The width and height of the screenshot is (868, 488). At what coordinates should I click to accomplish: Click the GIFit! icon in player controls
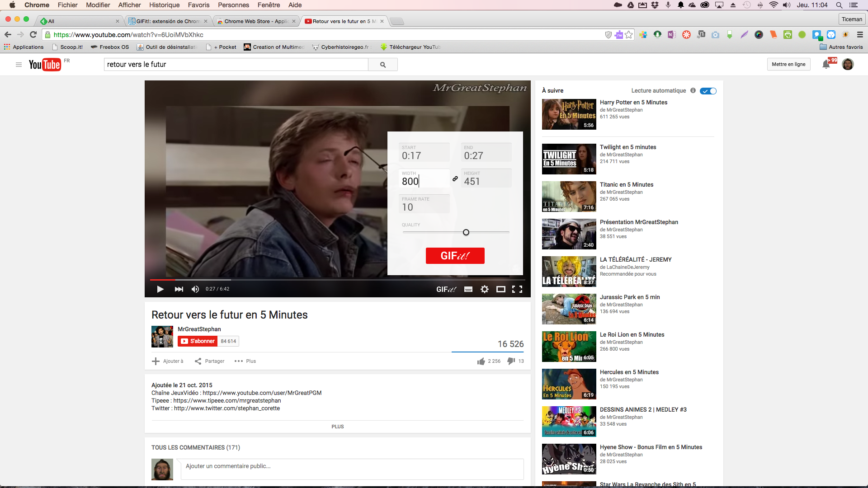[446, 289]
